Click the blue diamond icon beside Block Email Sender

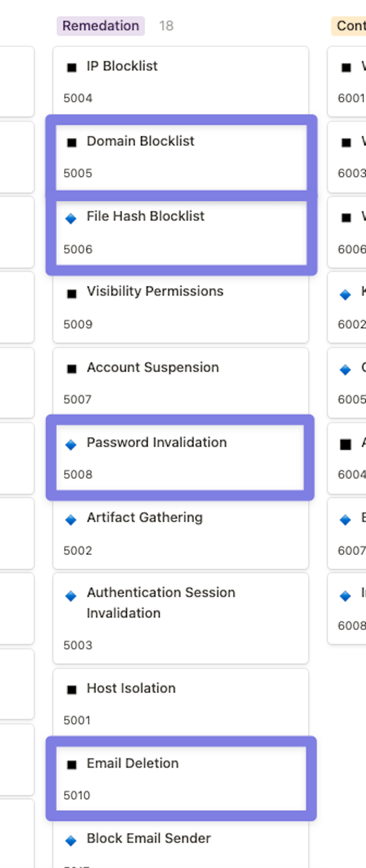click(71, 840)
